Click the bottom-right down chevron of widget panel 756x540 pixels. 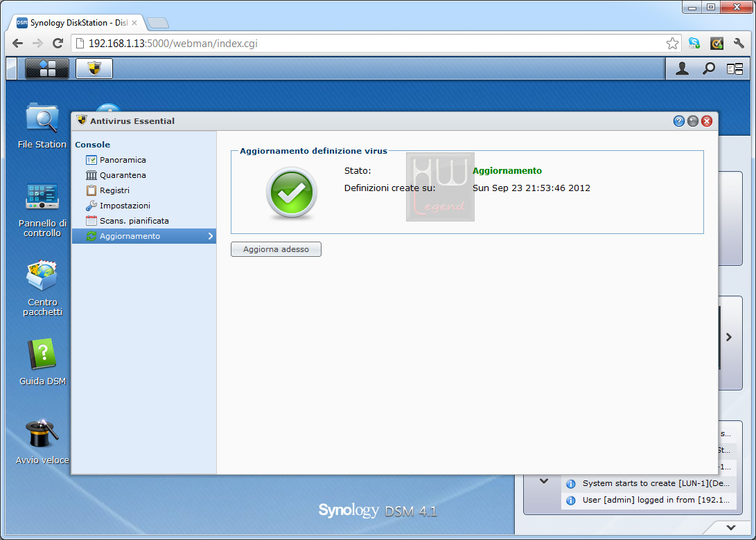[731, 528]
